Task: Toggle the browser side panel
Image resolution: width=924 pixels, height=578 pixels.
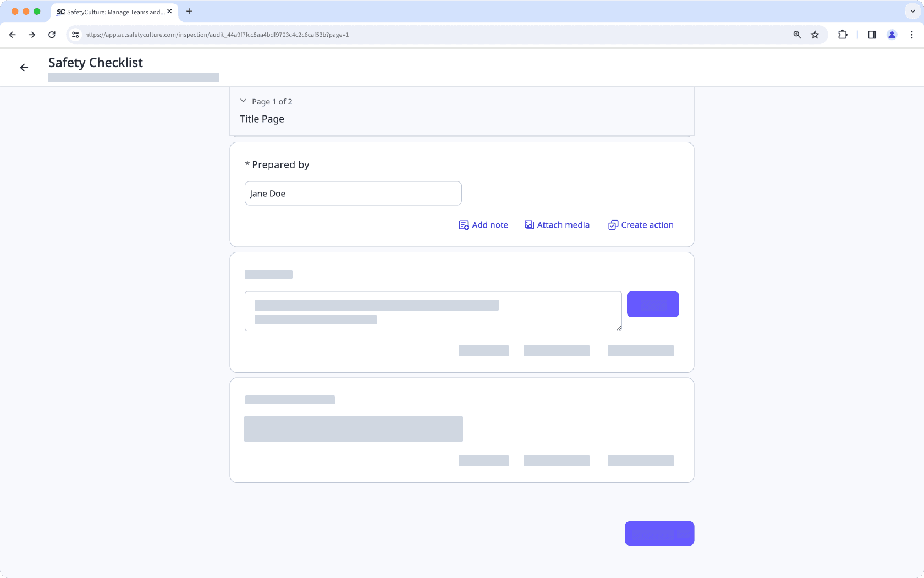Action: pyautogui.click(x=872, y=35)
